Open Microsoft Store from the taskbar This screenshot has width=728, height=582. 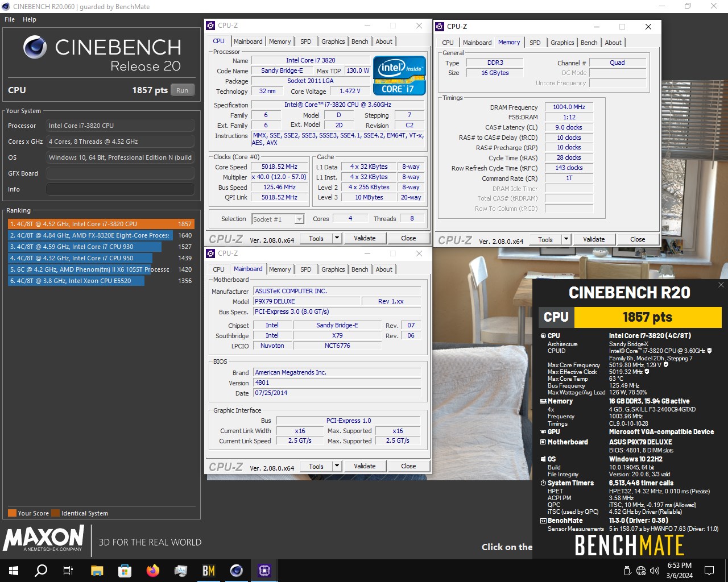[125, 570]
